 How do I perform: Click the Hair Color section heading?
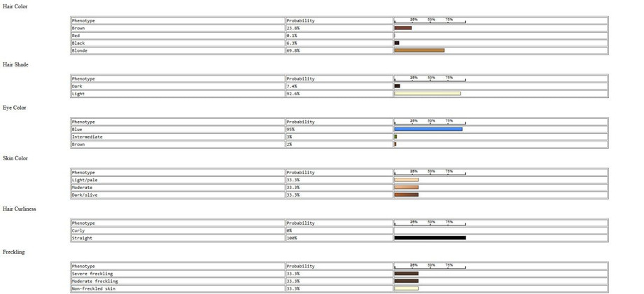pyautogui.click(x=15, y=6)
